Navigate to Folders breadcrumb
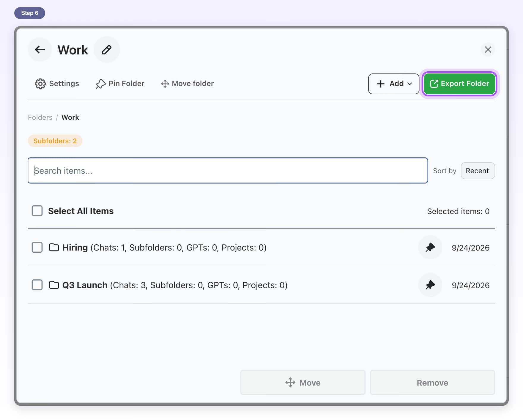The image size is (523, 420). (x=40, y=117)
